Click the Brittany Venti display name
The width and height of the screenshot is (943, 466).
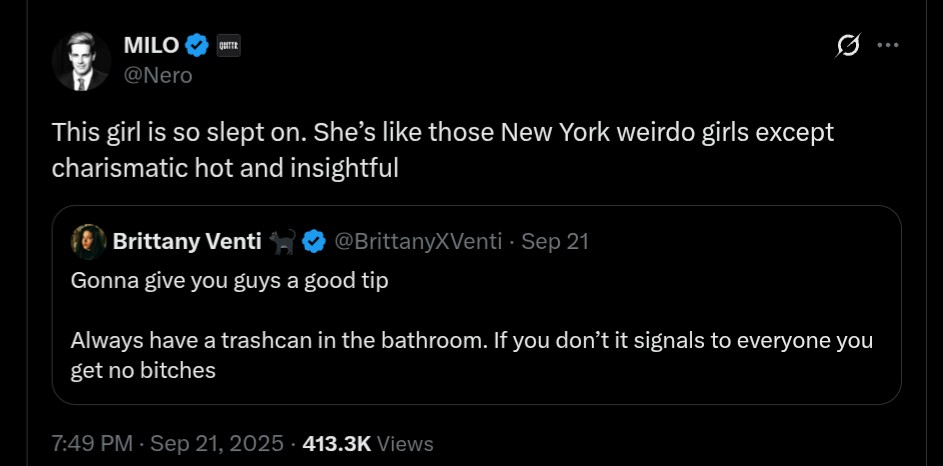pos(187,241)
